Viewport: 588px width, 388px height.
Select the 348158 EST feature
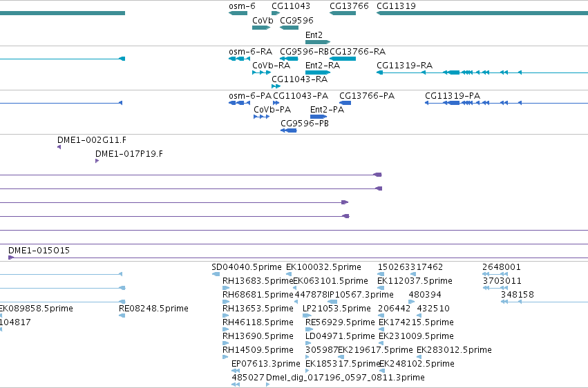coord(544,302)
